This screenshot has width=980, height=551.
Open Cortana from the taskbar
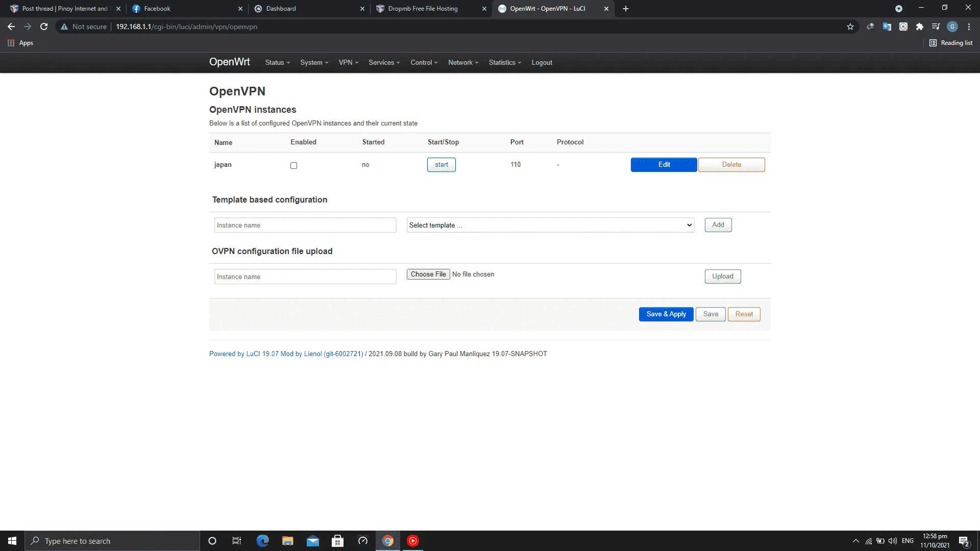(212, 541)
